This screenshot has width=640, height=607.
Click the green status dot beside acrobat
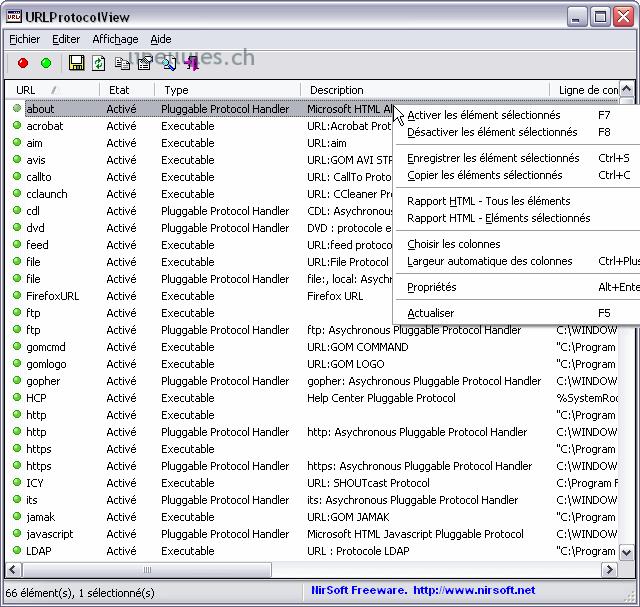pos(17,125)
